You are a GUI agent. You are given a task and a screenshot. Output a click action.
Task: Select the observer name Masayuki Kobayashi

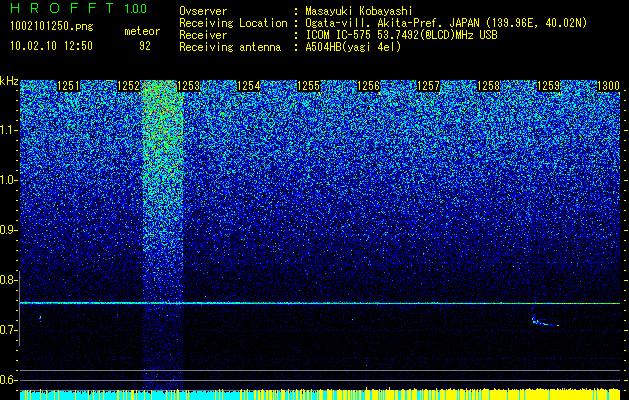pyautogui.click(x=359, y=11)
